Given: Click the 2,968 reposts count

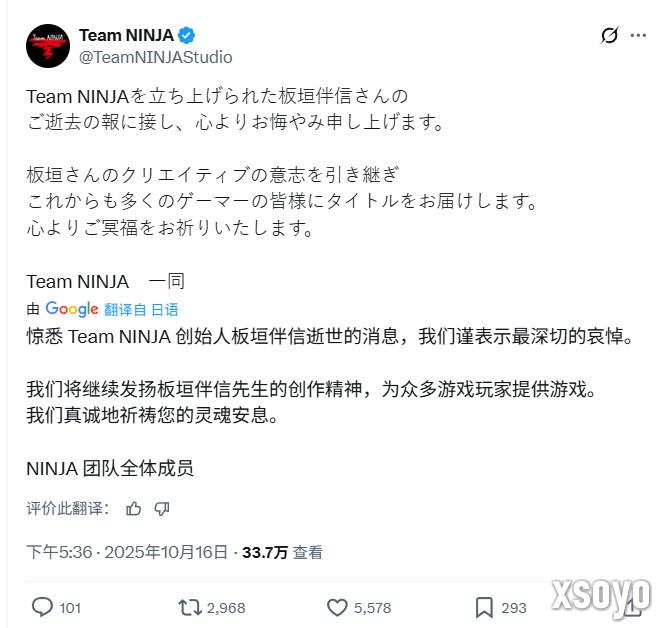Looking at the screenshot, I should point(226,608).
